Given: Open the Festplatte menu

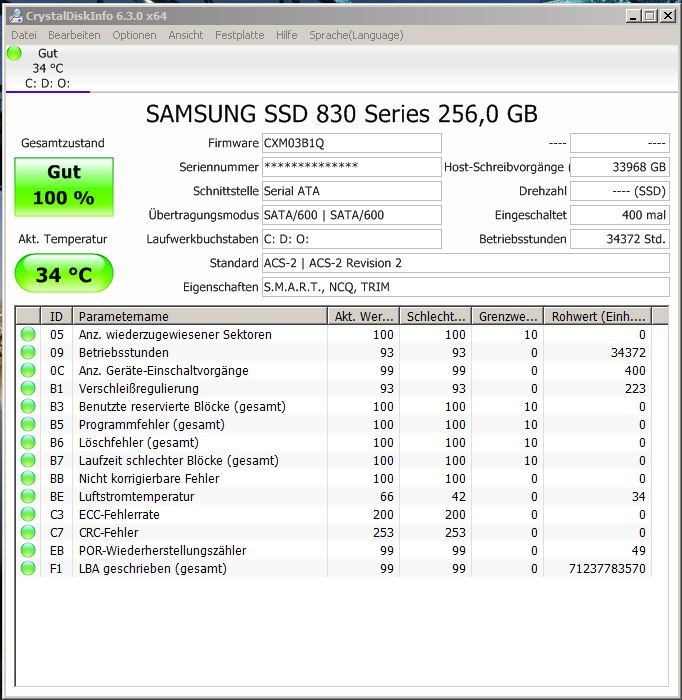Looking at the screenshot, I should [240, 35].
